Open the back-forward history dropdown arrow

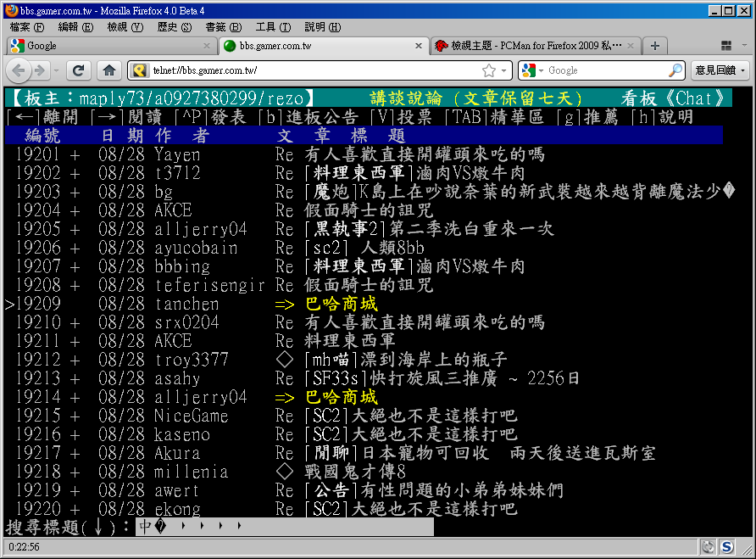pos(56,70)
